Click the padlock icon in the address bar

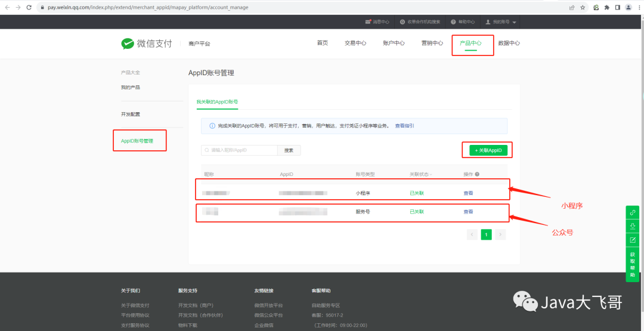pyautogui.click(x=42, y=7)
